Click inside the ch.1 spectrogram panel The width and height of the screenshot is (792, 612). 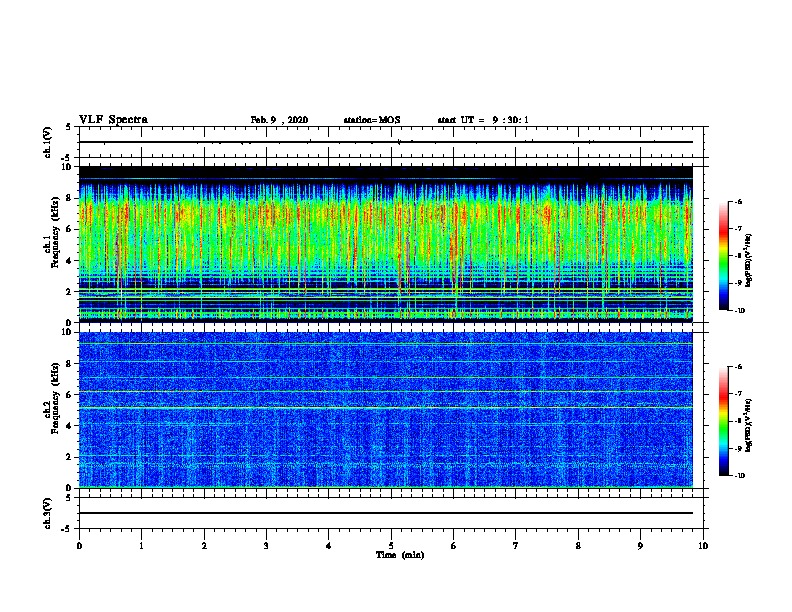point(386,244)
